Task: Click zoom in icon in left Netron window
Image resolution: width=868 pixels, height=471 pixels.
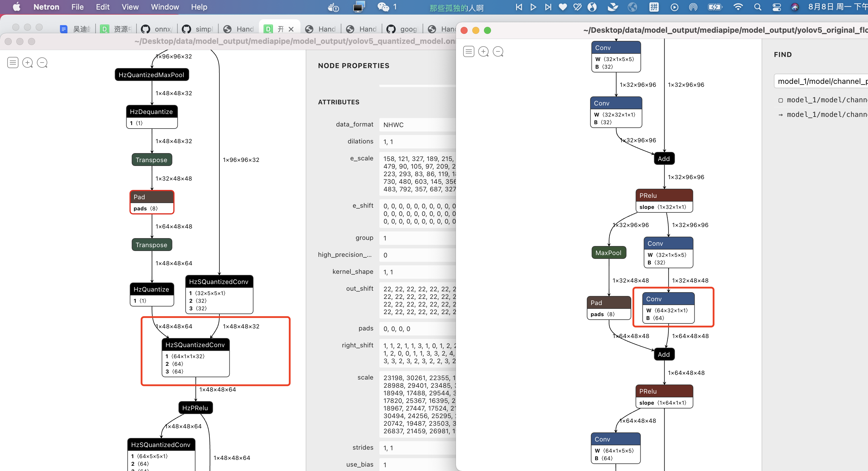Action: pos(27,63)
